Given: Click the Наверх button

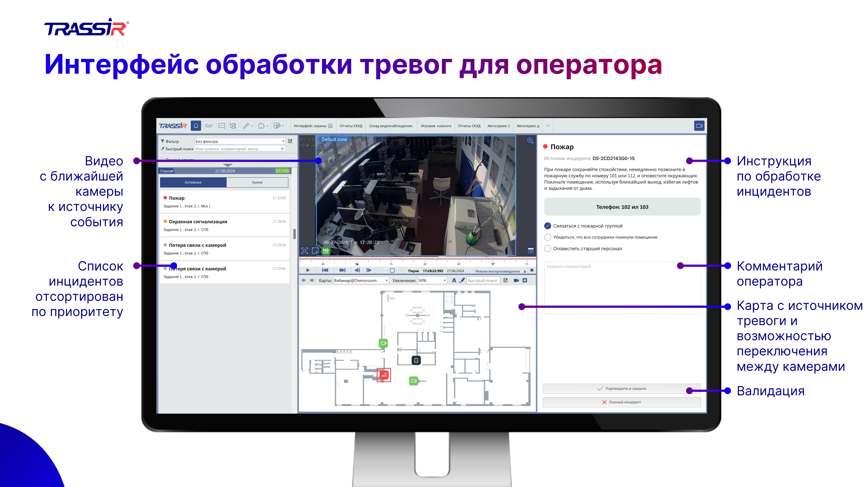Looking at the screenshot, I should [167, 171].
